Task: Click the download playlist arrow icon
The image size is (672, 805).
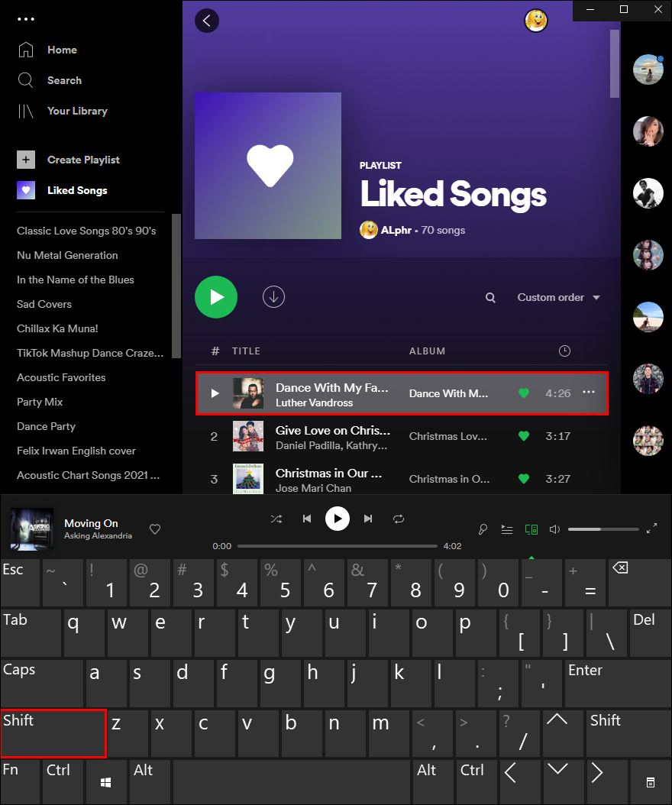Action: (x=273, y=297)
